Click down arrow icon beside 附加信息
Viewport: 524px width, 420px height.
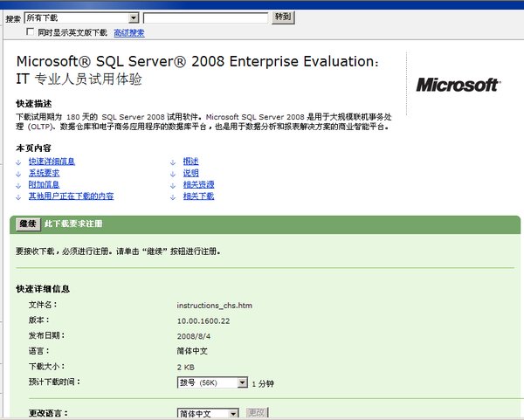[18, 185]
